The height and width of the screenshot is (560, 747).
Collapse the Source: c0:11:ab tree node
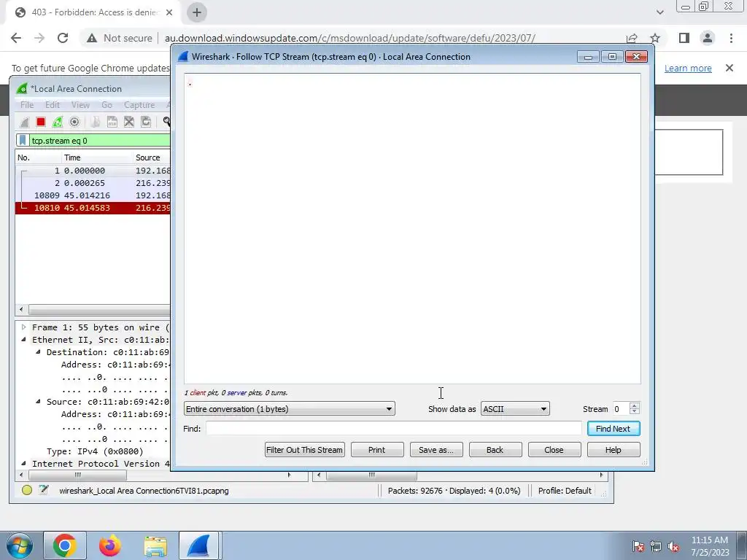pyautogui.click(x=38, y=402)
